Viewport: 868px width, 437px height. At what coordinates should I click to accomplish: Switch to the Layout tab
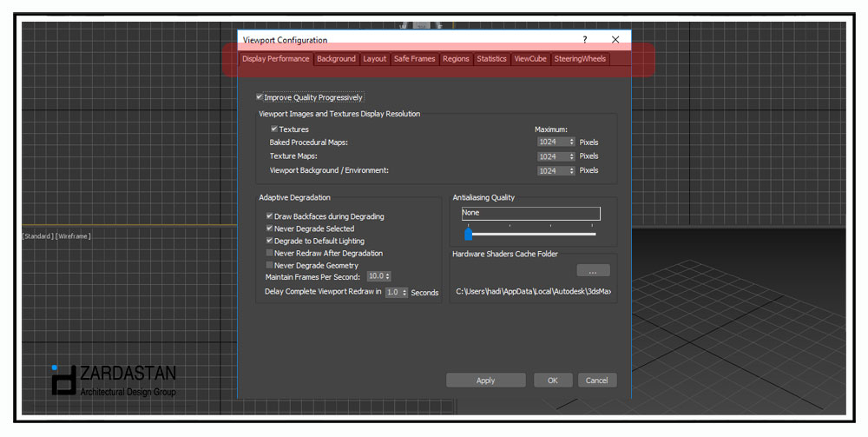(x=375, y=59)
